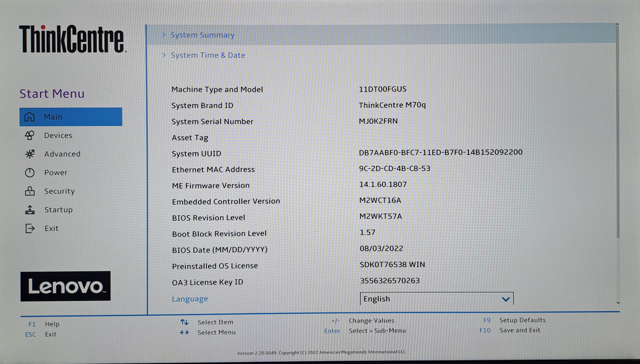Image resolution: width=640 pixels, height=364 pixels.
Task: Click the chevron beside System Summary
Action: pos(164,35)
